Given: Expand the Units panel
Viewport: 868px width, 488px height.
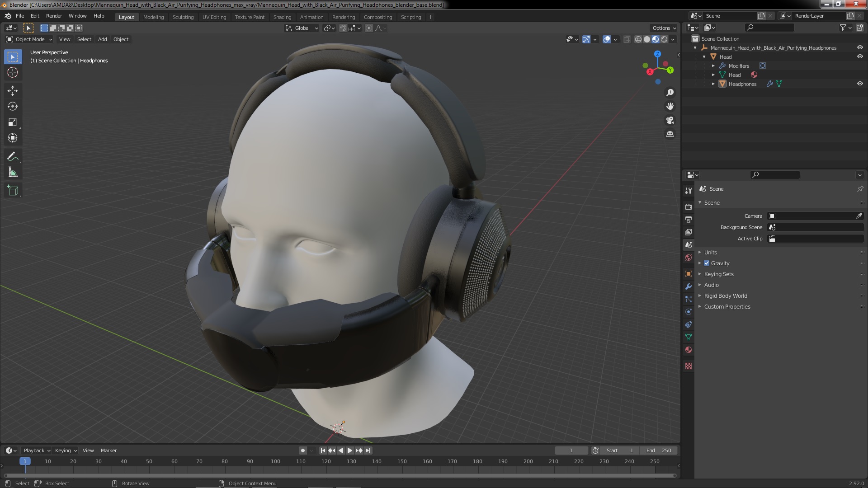Looking at the screenshot, I should point(710,252).
